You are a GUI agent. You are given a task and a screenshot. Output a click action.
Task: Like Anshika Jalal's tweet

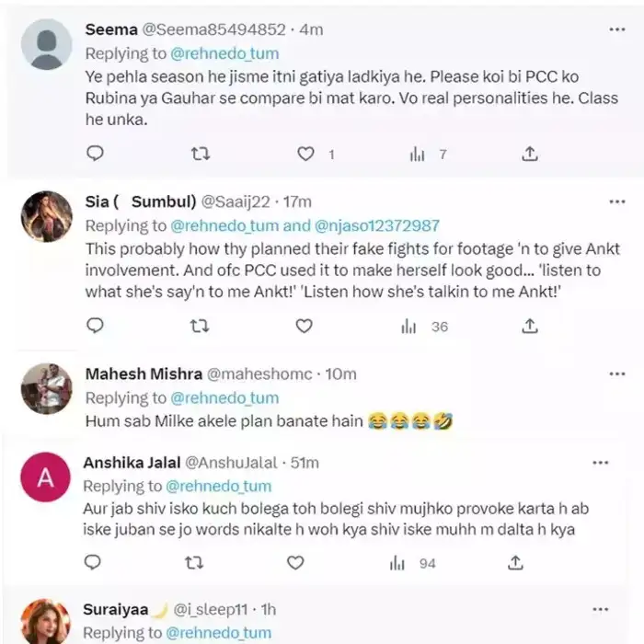(295, 561)
